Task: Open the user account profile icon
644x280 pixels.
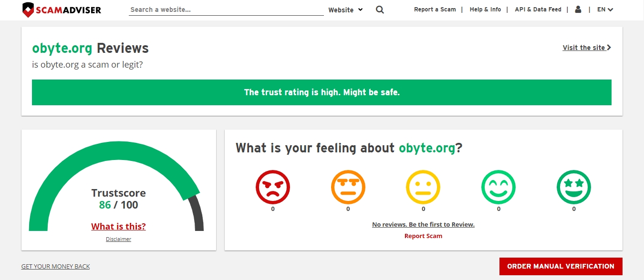Action: point(578,10)
